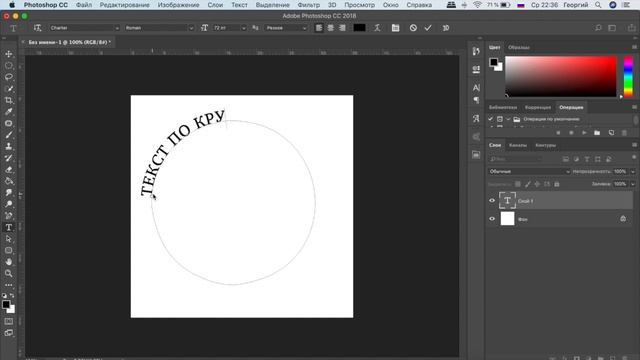Open Spotlight search in menu bar
640x360 pixels.
pyautogui.click(x=598, y=5)
